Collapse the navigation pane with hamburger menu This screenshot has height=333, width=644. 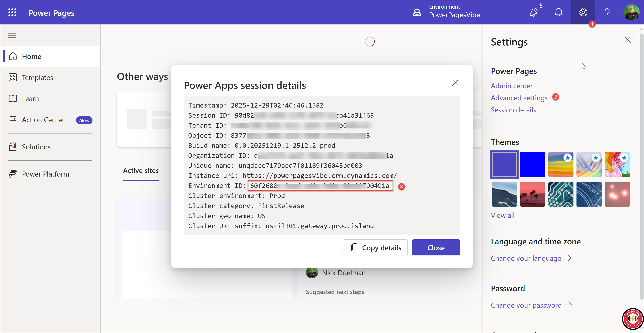point(12,35)
